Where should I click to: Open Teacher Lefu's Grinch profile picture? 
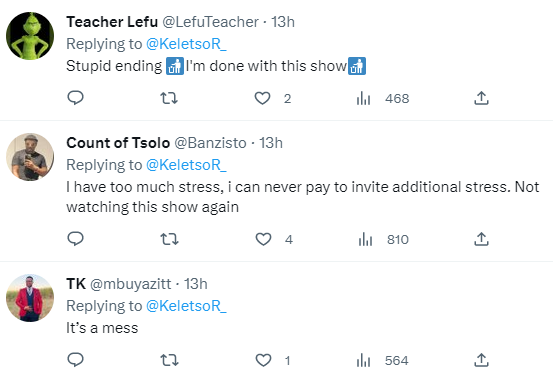(x=30, y=36)
